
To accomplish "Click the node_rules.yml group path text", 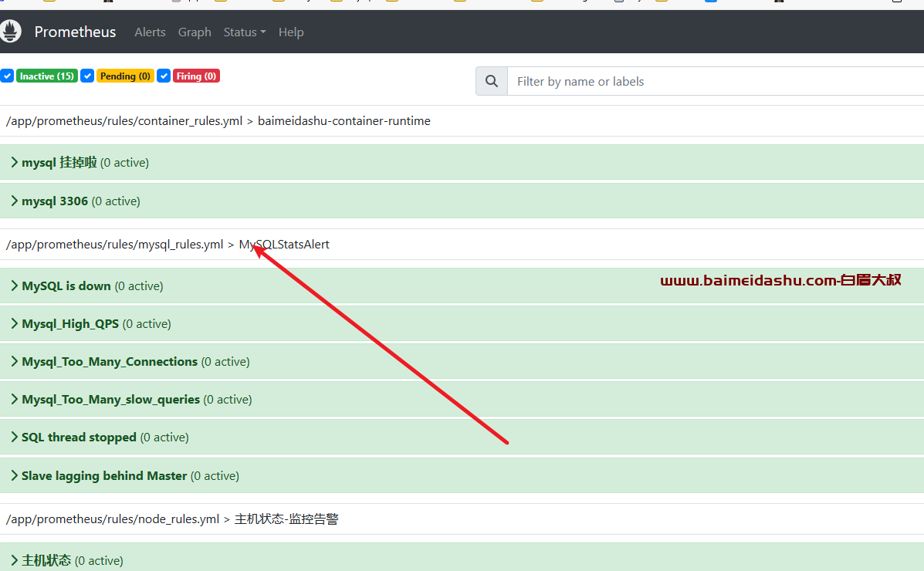I will [x=113, y=519].
